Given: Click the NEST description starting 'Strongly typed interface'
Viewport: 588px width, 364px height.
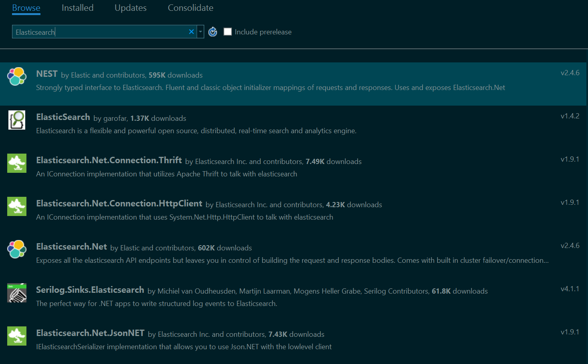Looking at the screenshot, I should coord(270,88).
